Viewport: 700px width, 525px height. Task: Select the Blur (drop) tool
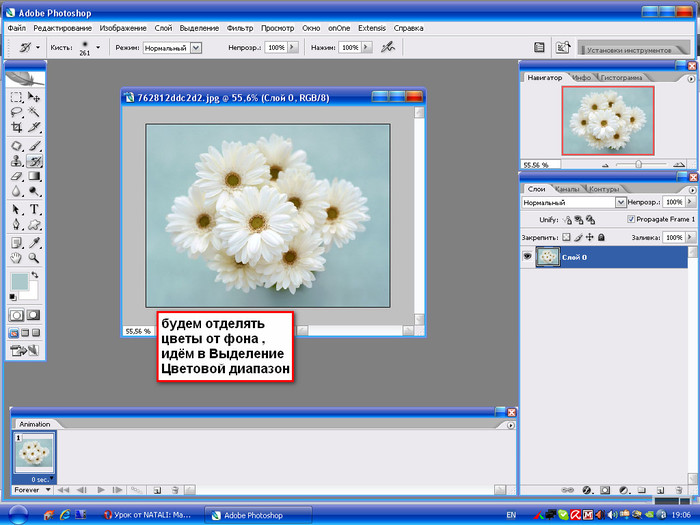pyautogui.click(x=17, y=192)
